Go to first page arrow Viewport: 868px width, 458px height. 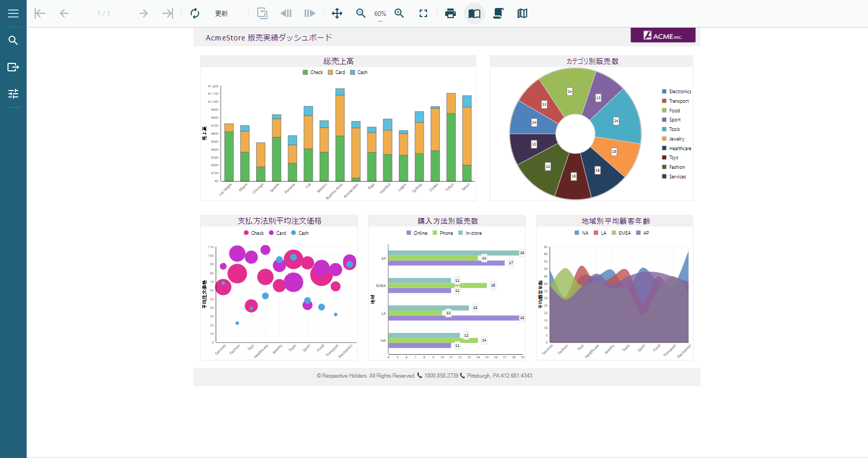point(40,13)
